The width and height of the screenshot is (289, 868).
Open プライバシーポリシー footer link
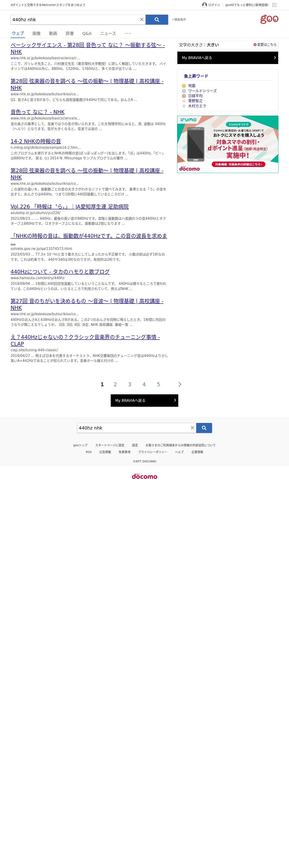point(152,452)
